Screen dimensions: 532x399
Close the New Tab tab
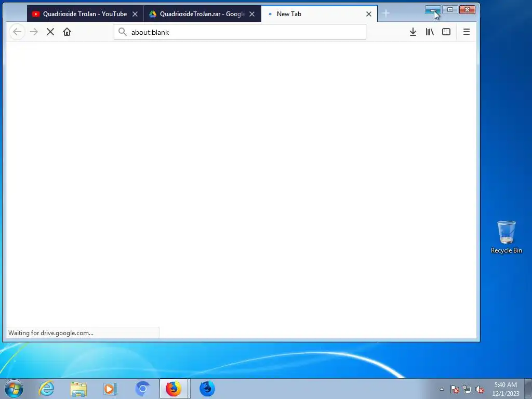(369, 14)
